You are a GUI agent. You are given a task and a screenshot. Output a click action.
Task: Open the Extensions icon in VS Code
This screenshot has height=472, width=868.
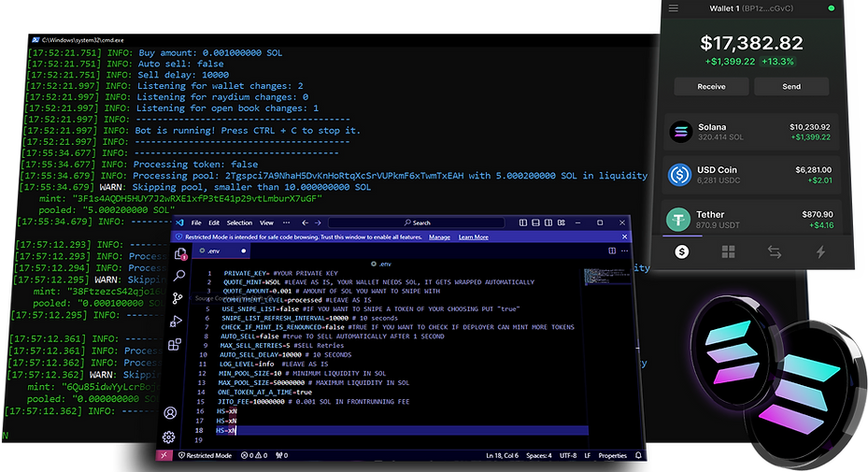[x=175, y=345]
